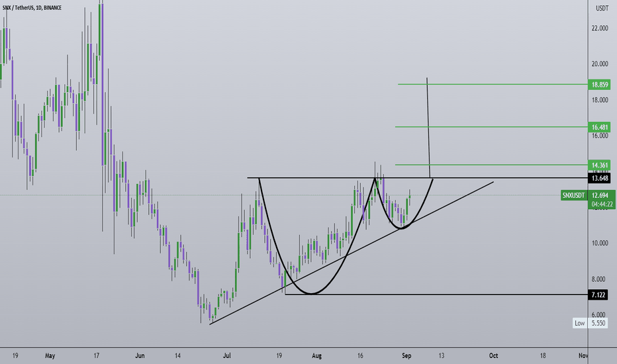Click the Jun date axis label

(140, 356)
